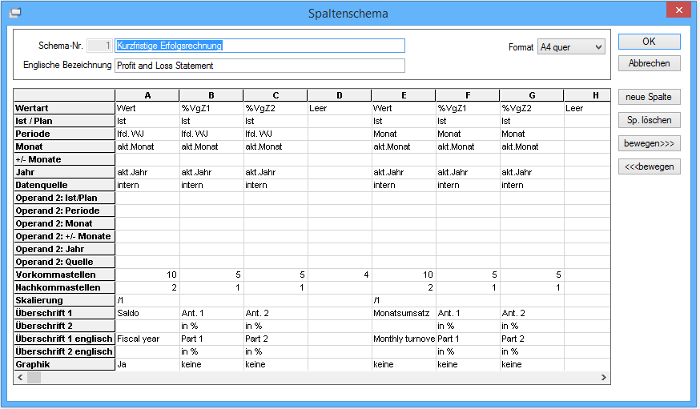
Task: Click the Operand 2: Quelle row header
Action: pos(64,262)
